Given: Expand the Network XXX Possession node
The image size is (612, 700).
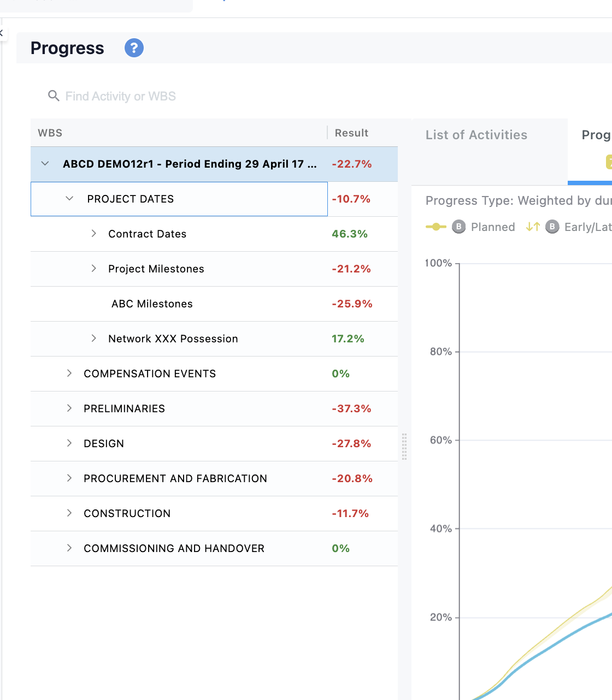Looking at the screenshot, I should [x=94, y=339].
